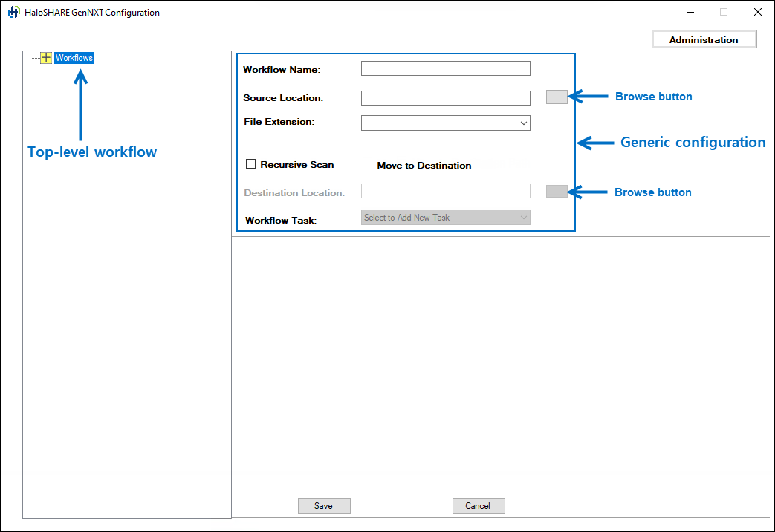
Task: Click into the Source Location field
Action: [445, 98]
